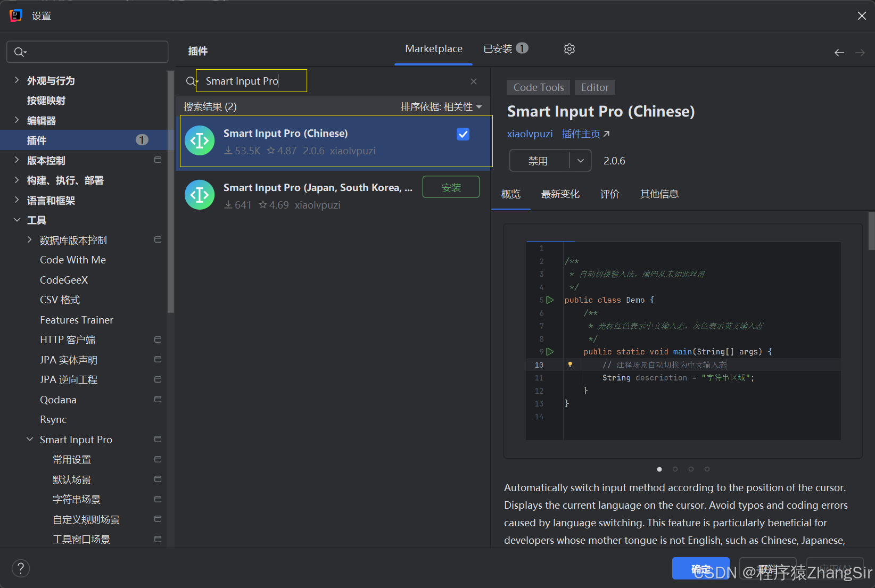Collapse the 工具 settings group
875x588 pixels.
16,220
